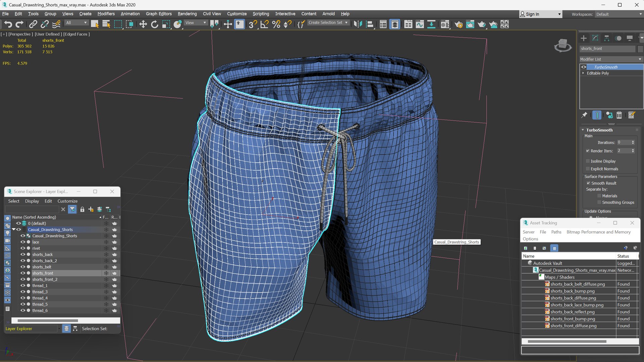644x362 pixels.
Task: Enable the Isoline Display checkbox
Action: 588,161
